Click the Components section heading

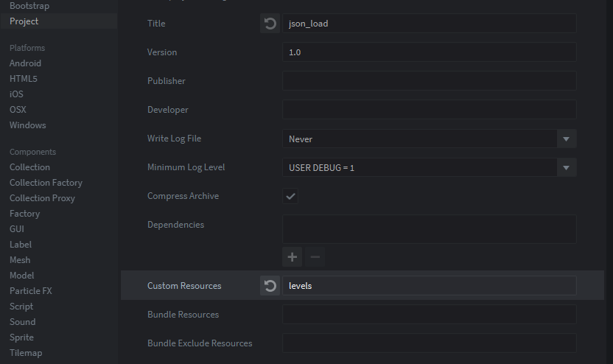pyautogui.click(x=33, y=152)
